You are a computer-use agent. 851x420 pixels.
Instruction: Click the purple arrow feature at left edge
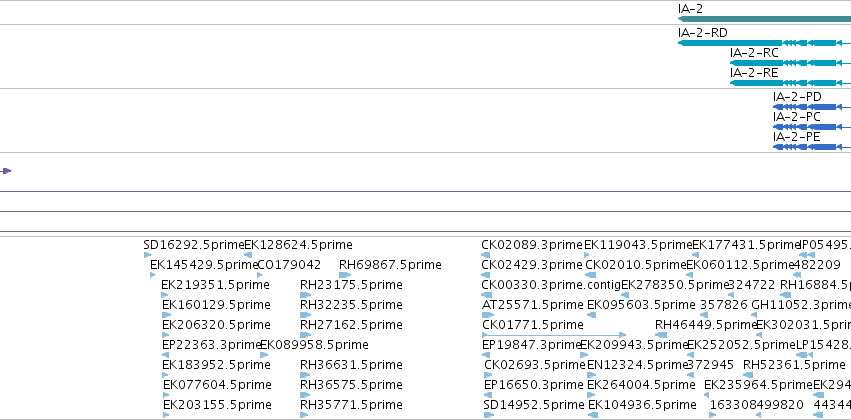[x=5, y=171]
